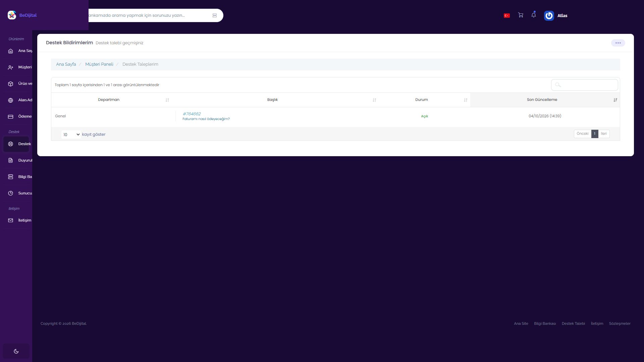Sort by the Son Güncelleme column

[x=545, y=100]
